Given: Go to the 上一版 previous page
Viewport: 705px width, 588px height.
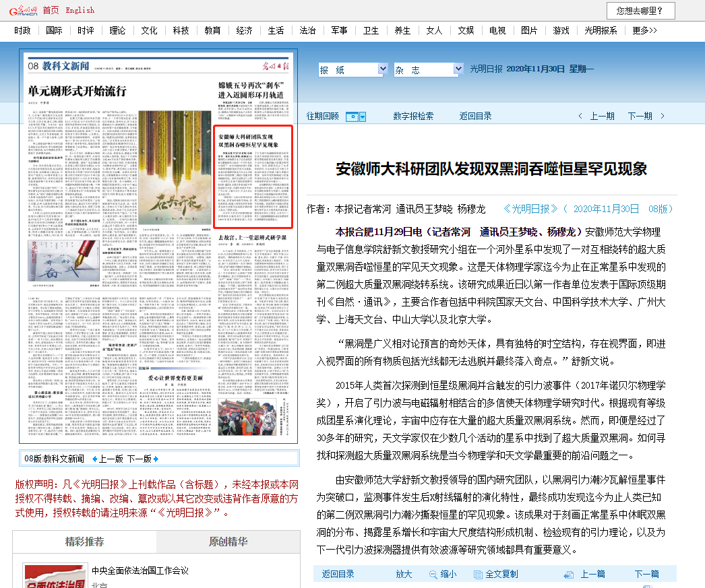Looking at the screenshot, I should (111, 459).
